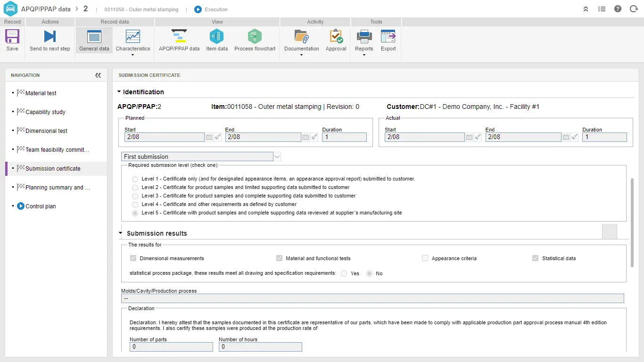This screenshot has height=362, width=644.
Task: Click the Number of parts field
Action: click(171, 347)
